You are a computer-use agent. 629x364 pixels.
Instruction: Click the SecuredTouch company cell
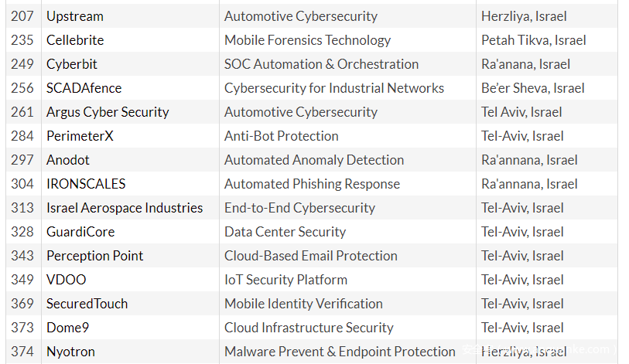87,304
